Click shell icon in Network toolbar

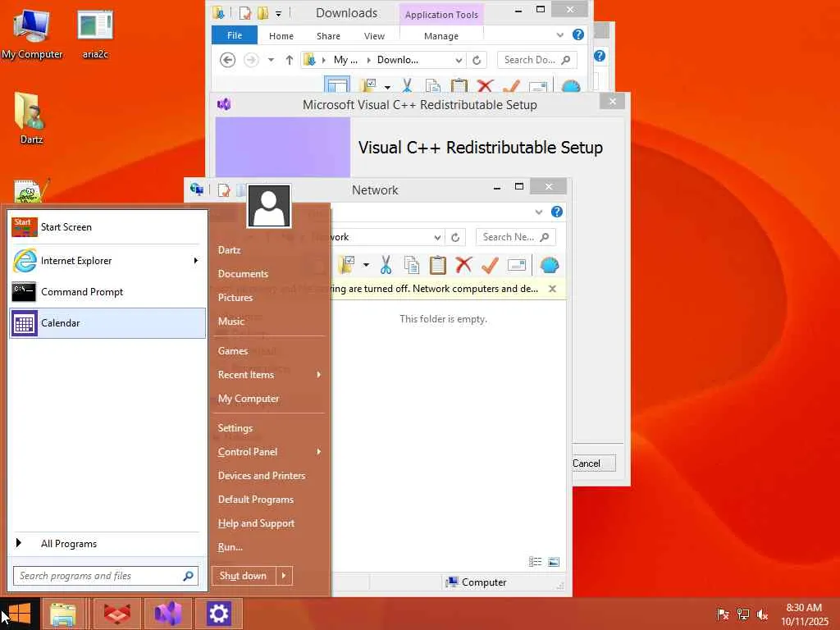[549, 265]
